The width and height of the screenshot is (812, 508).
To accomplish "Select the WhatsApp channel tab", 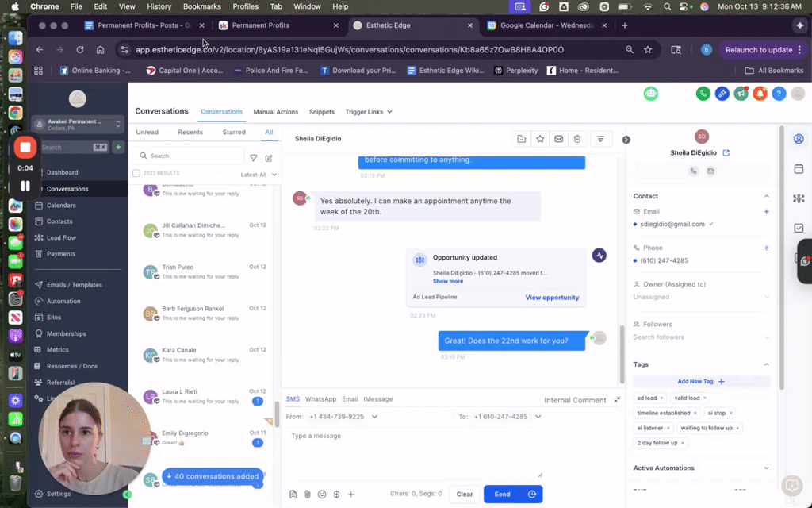I will tap(320, 399).
